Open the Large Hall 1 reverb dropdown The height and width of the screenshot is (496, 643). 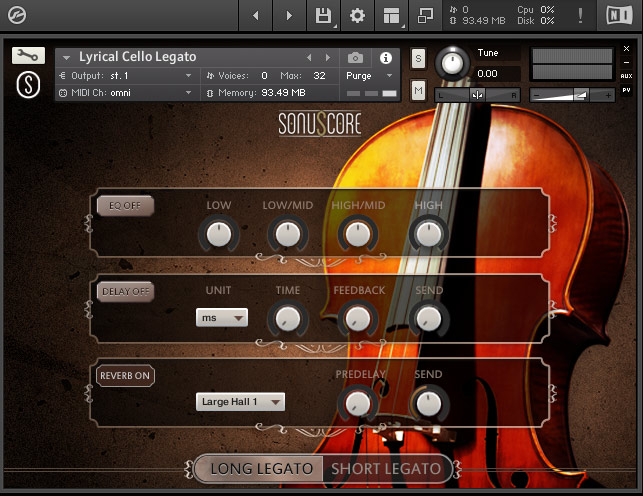point(240,402)
